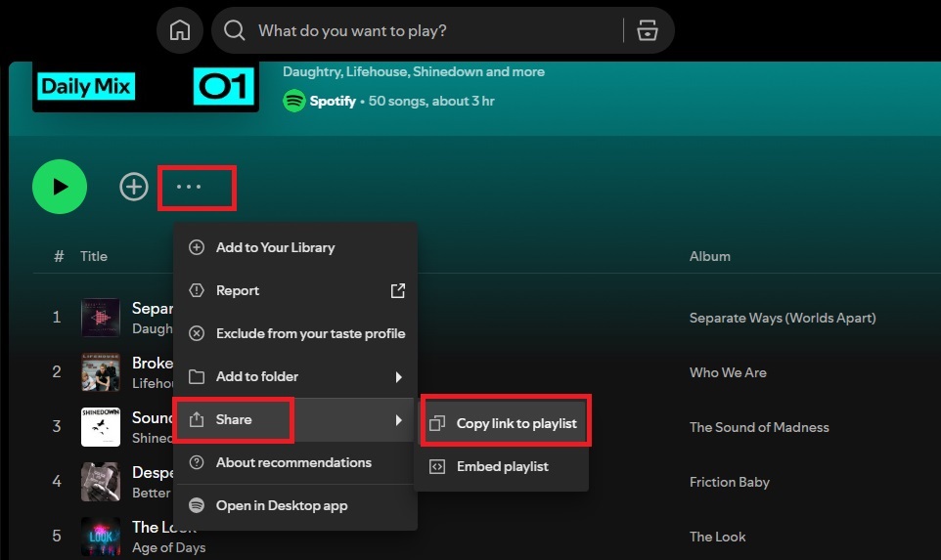This screenshot has height=560, width=941.
Task: Open album Who We Are
Action: click(728, 372)
